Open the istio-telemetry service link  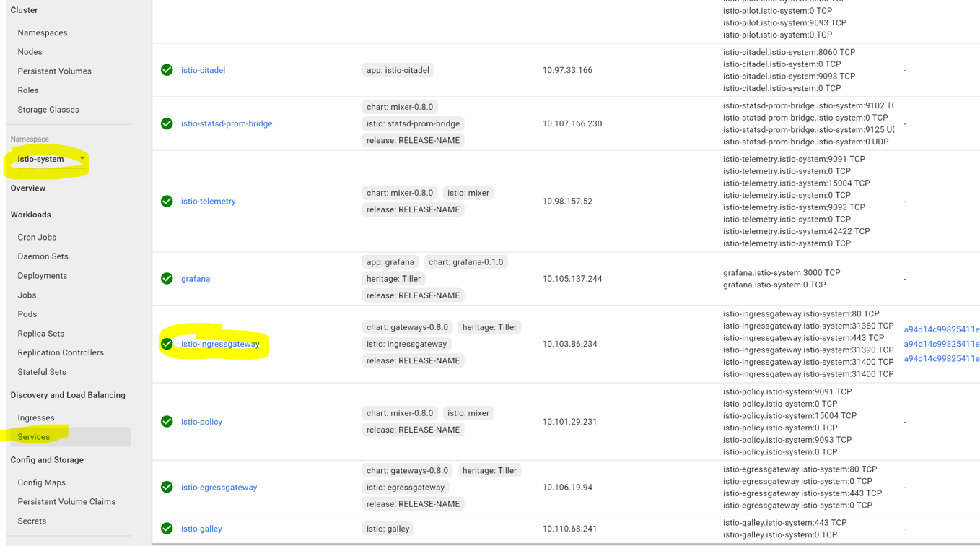click(x=209, y=201)
